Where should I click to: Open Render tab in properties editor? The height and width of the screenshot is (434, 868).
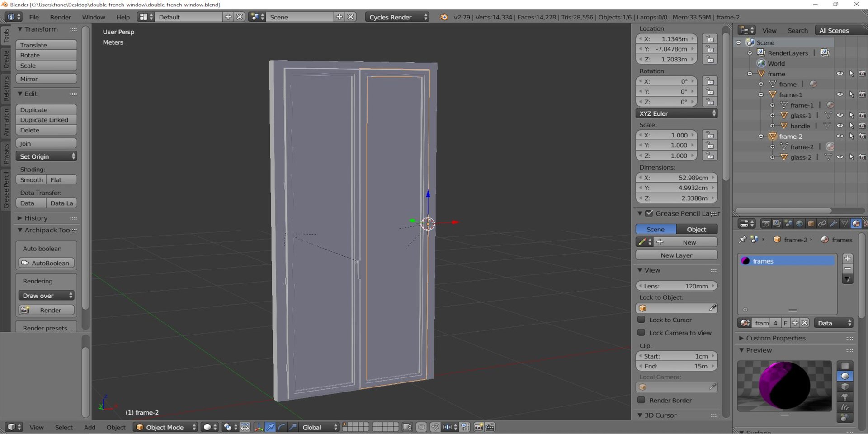[765, 224]
